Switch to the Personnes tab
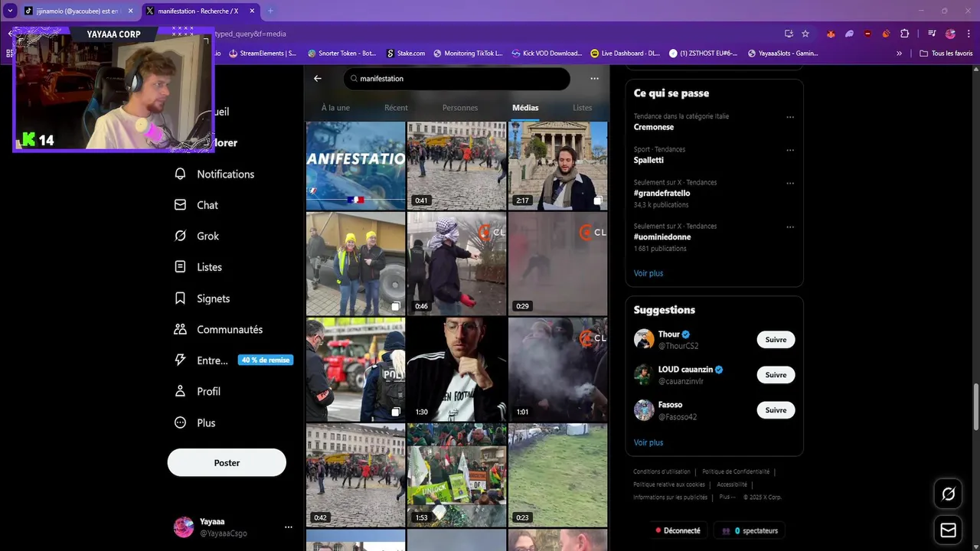Viewport: 980px width, 551px height. click(460, 108)
